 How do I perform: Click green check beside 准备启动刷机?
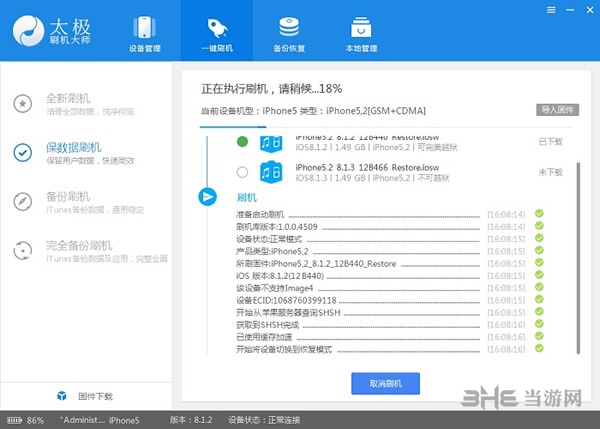tap(539, 214)
